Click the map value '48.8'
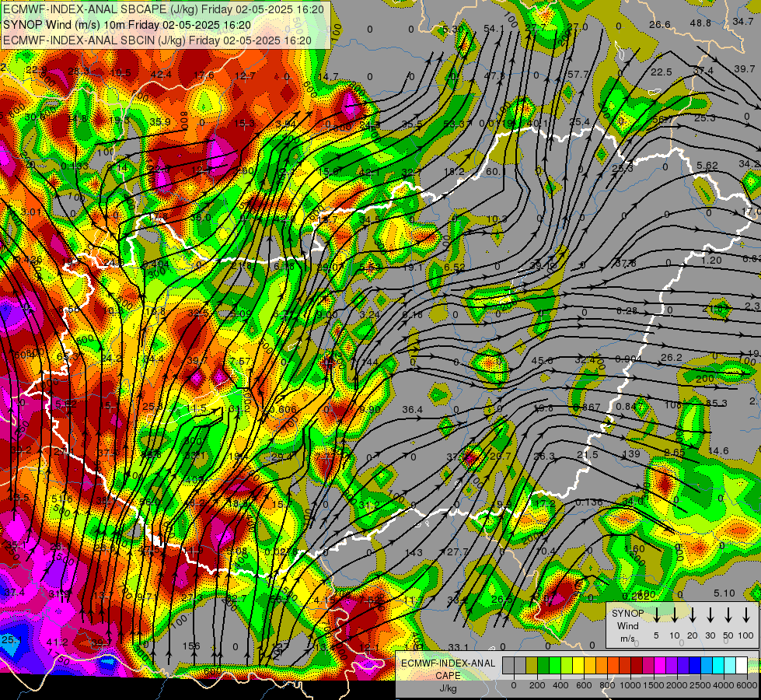The image size is (761, 700). [700, 23]
